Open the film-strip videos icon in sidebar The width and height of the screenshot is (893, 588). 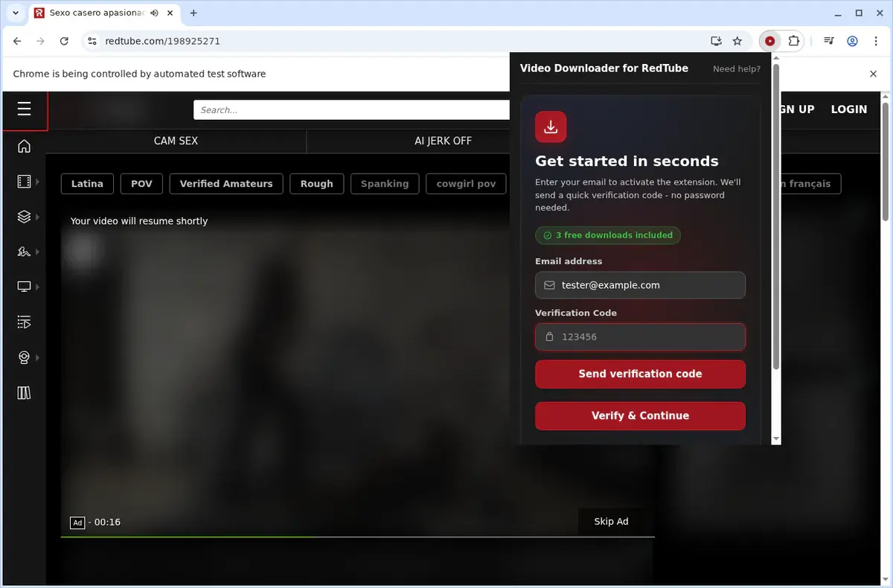tap(24, 181)
